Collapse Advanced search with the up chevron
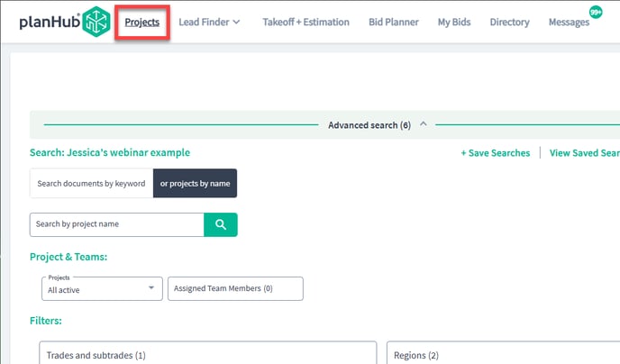The height and width of the screenshot is (364, 620). (423, 124)
